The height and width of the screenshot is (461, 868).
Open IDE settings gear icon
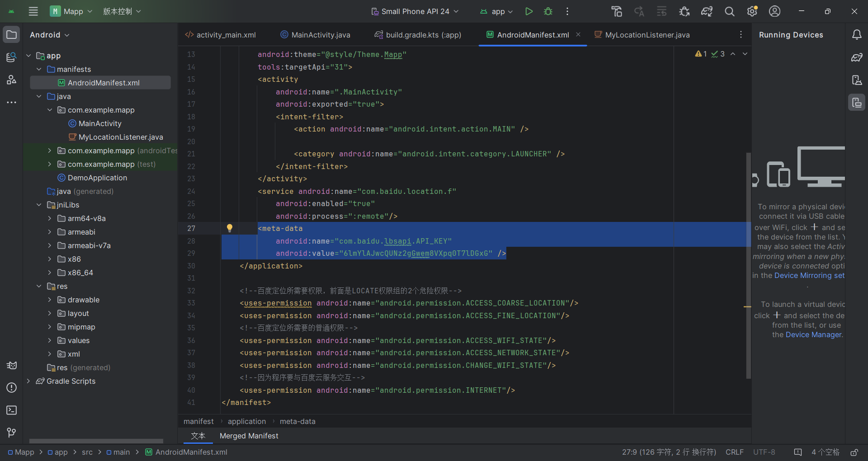click(752, 11)
